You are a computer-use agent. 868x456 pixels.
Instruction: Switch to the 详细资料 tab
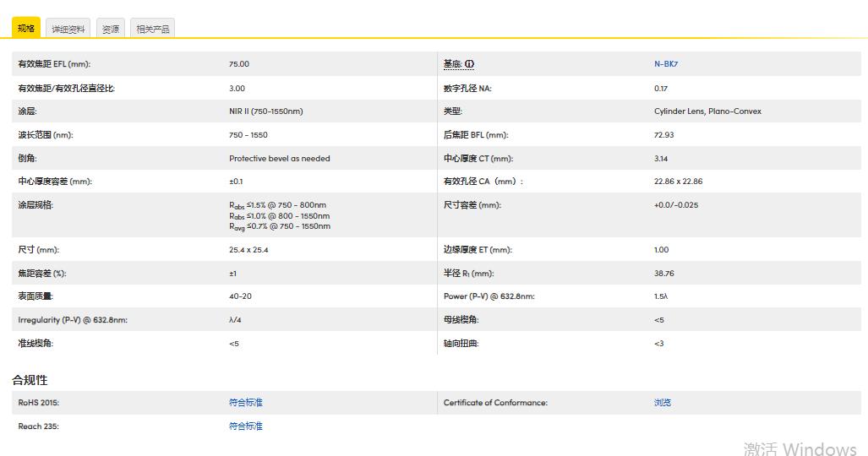68,29
